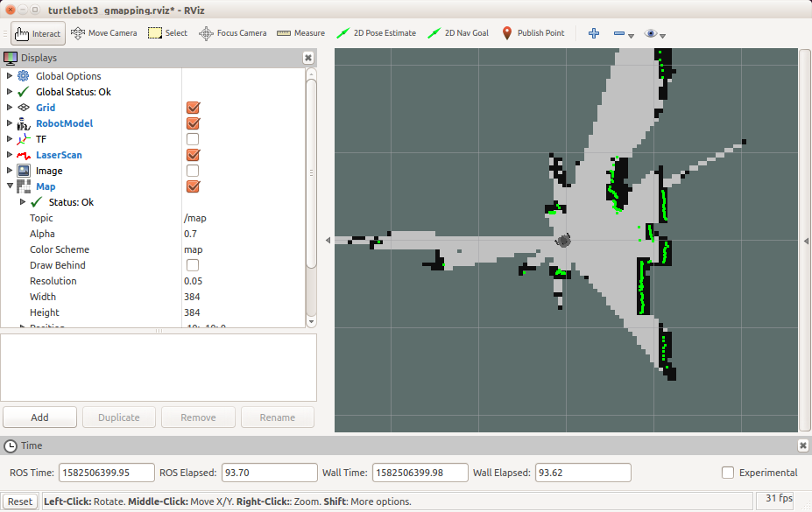812x512 pixels.
Task: Choose the Select tool
Action: click(x=167, y=33)
